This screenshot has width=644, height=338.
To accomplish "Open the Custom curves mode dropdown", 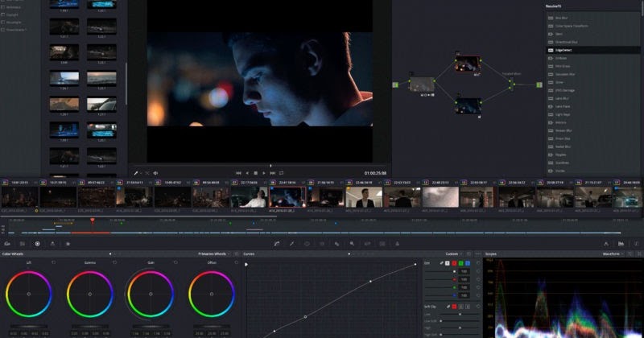I will click(x=453, y=254).
